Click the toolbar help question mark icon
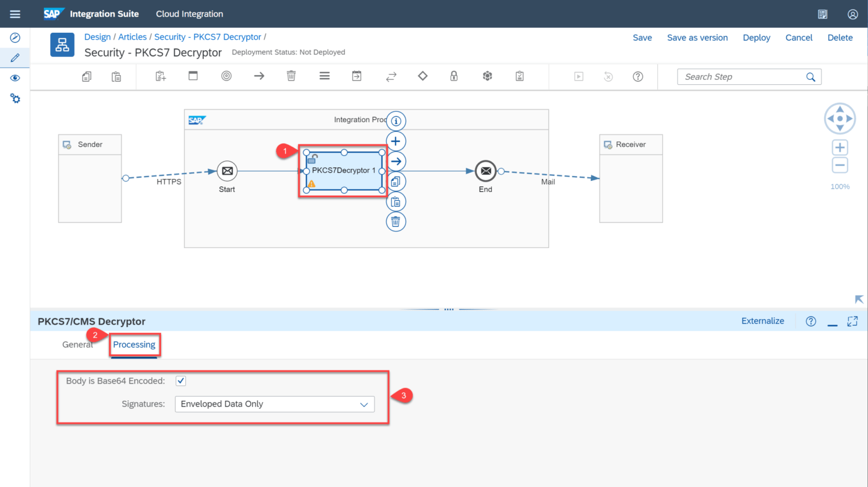The image size is (868, 487). tap(637, 76)
